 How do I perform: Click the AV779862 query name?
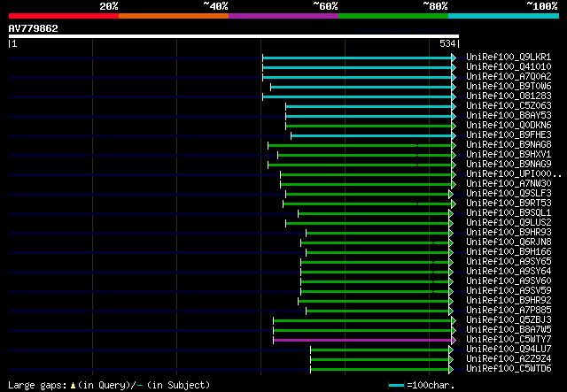[x=34, y=28]
